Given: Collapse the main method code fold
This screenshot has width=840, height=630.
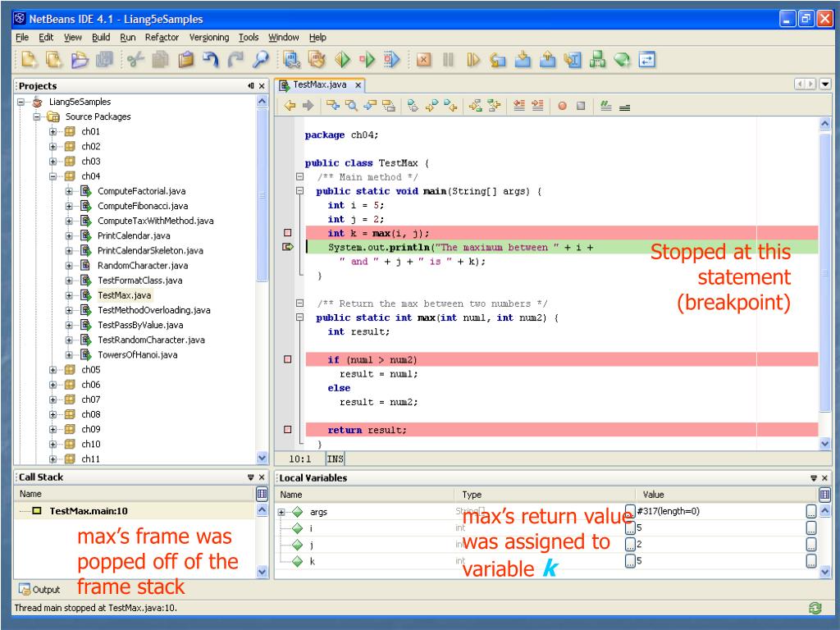Looking at the screenshot, I should (300, 190).
